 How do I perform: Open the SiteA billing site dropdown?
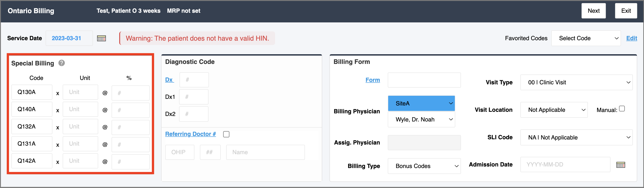[x=421, y=103]
